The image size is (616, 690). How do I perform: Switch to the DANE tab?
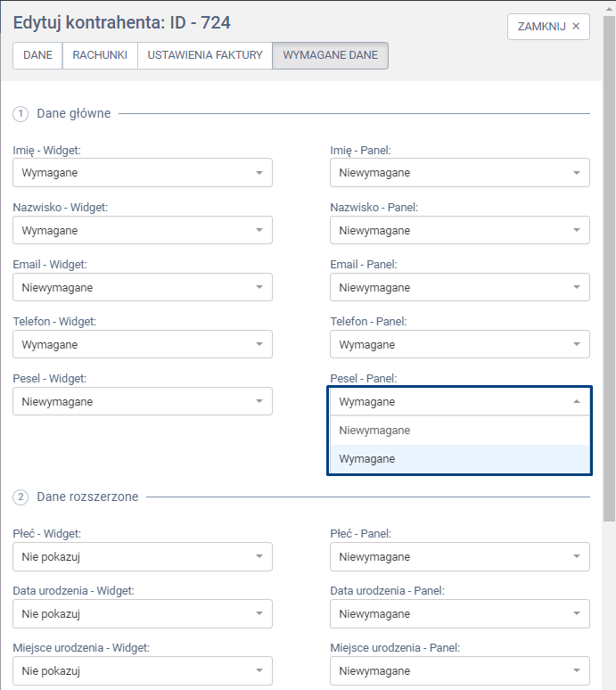point(37,55)
